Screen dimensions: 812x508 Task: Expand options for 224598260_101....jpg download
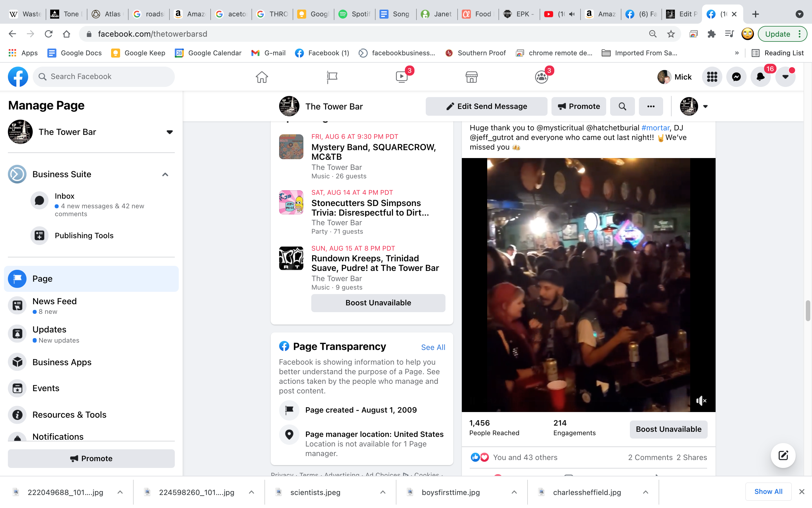coord(251,492)
